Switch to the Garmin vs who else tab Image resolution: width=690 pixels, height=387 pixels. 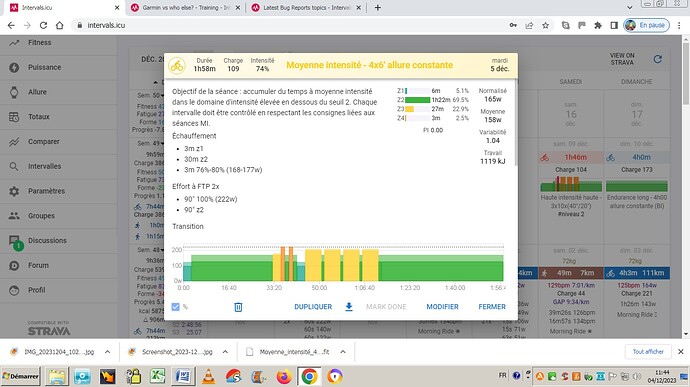click(186, 7)
